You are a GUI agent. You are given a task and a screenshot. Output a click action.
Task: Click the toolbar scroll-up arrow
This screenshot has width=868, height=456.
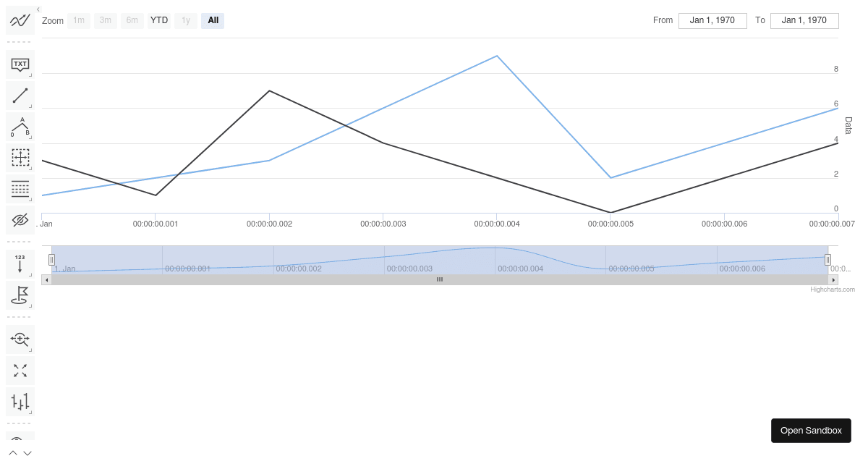(x=13, y=452)
